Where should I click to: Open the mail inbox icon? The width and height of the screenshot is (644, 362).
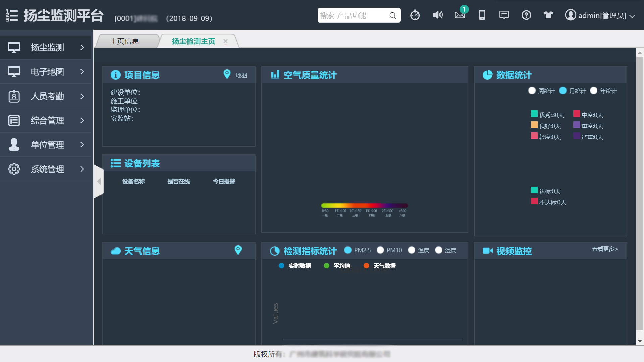tap(460, 15)
